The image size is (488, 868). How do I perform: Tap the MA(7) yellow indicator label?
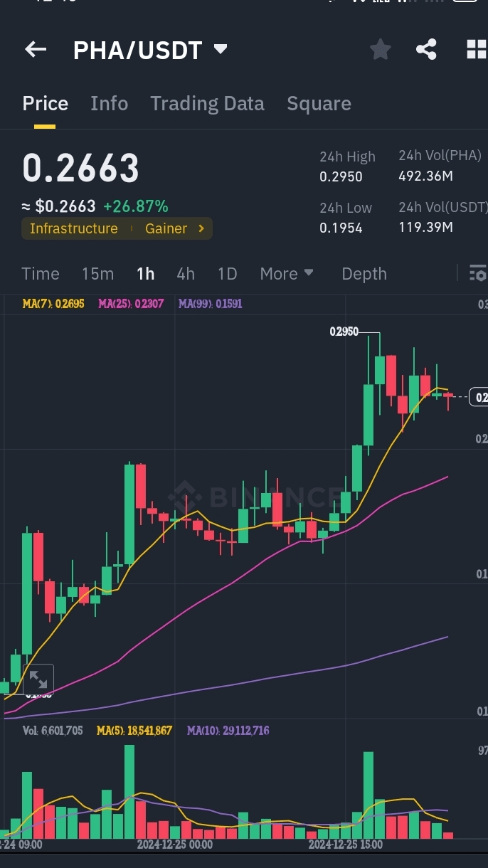[x=53, y=304]
